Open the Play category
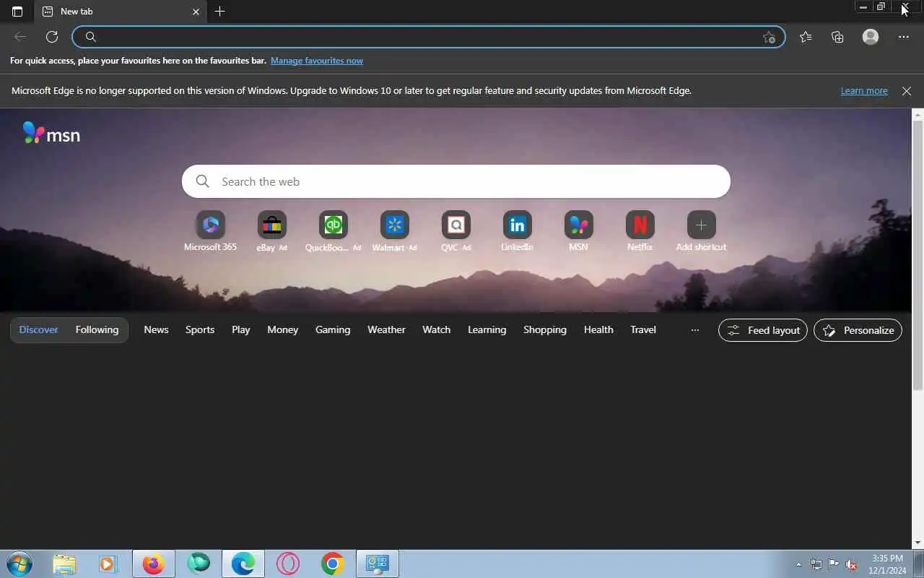Screen dimensions: 924x578 (x=241, y=329)
